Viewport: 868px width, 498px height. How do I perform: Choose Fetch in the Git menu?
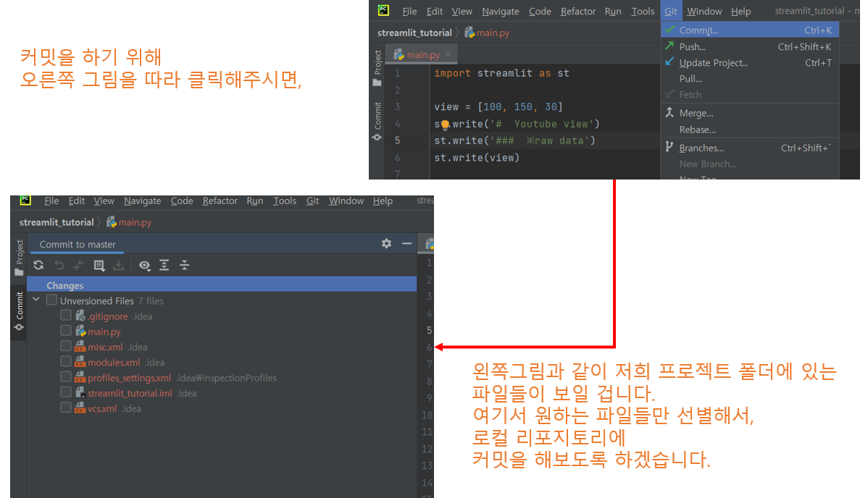tap(750, 95)
